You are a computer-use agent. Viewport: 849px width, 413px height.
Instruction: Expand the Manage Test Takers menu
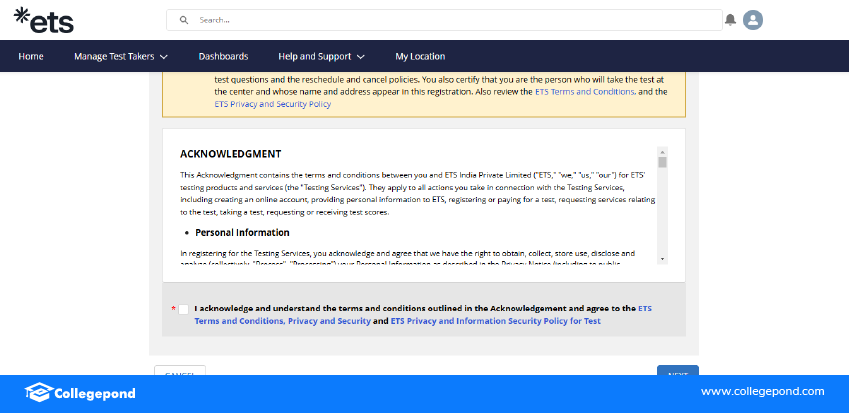pos(120,56)
